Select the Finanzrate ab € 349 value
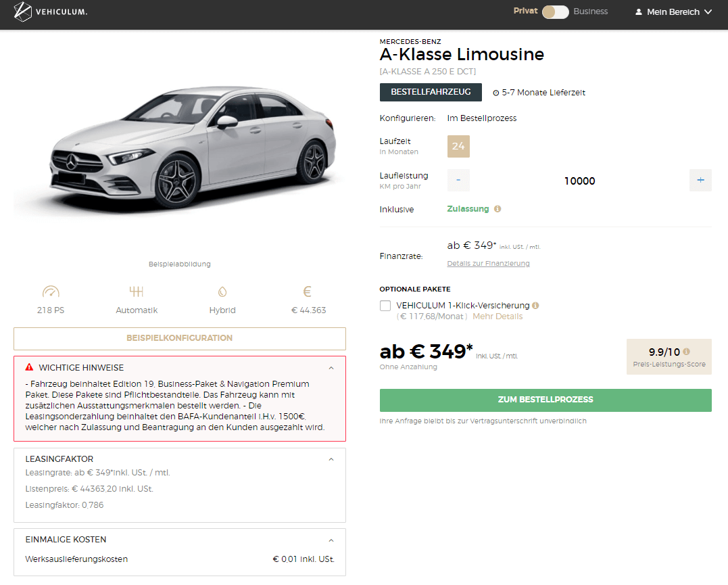This screenshot has width=728, height=585. click(472, 245)
